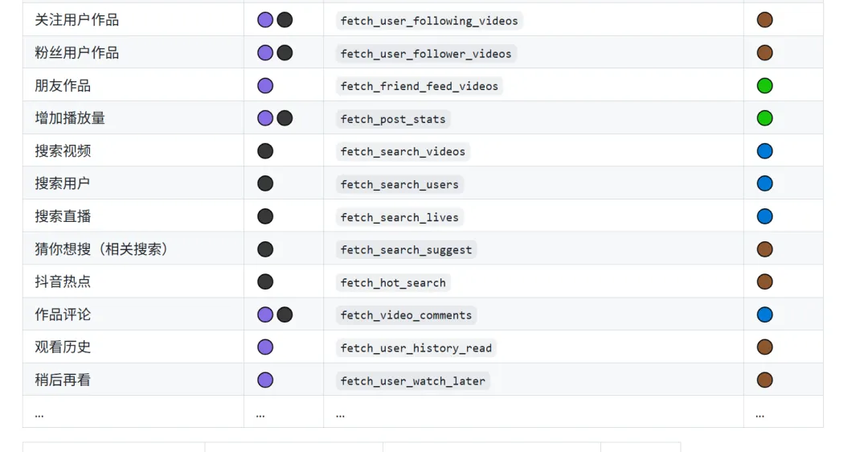Click the 猜你想搜（相关搜索）row label

[101, 249]
